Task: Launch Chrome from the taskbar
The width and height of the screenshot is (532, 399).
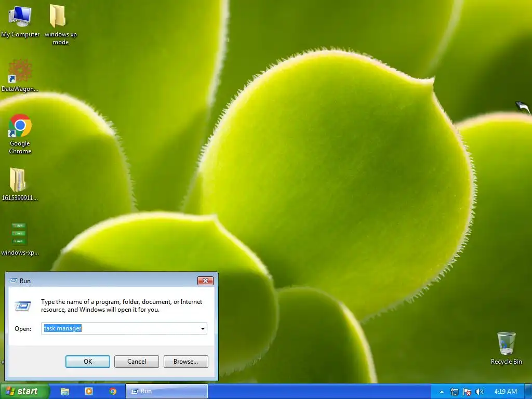Action: (x=113, y=391)
